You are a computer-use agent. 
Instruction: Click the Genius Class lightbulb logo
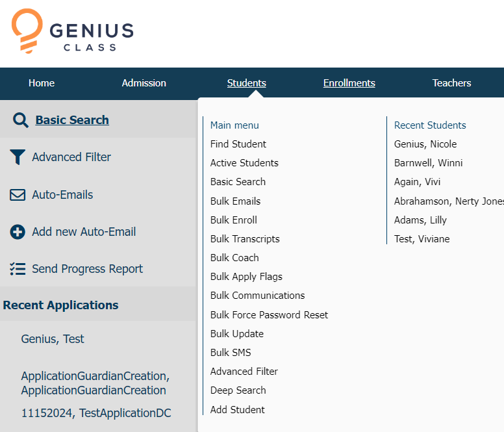(x=27, y=31)
